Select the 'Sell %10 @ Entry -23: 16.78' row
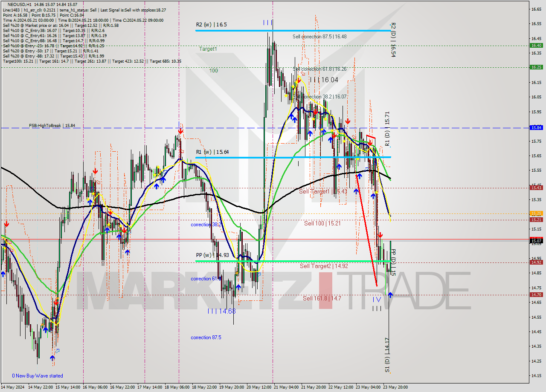Image resolution: width=546 pixels, height=392 pixels. pyautogui.click(x=53, y=46)
